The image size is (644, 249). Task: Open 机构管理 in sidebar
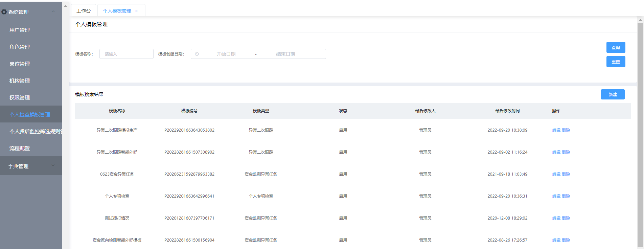point(20,81)
